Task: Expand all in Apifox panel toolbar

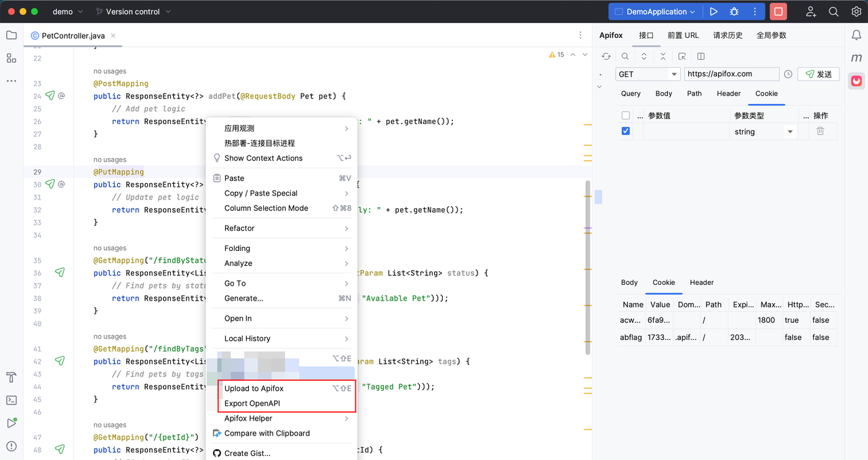Action: [644, 56]
